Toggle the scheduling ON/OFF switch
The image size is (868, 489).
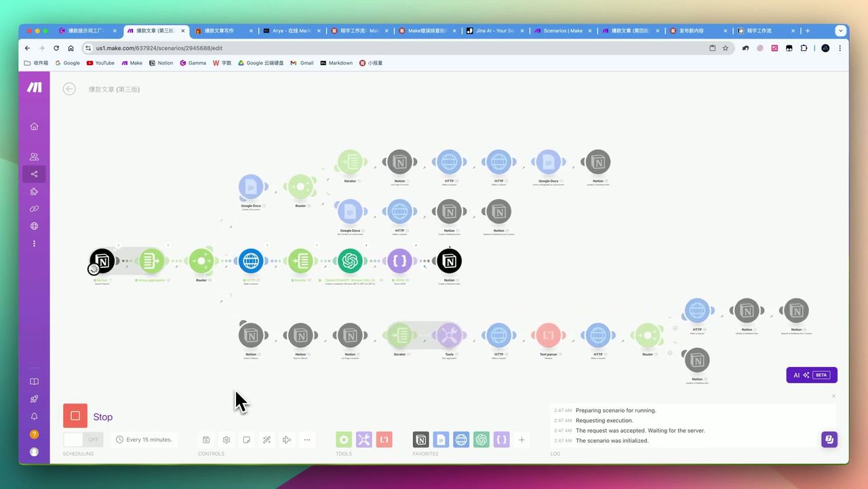pyautogui.click(x=82, y=439)
